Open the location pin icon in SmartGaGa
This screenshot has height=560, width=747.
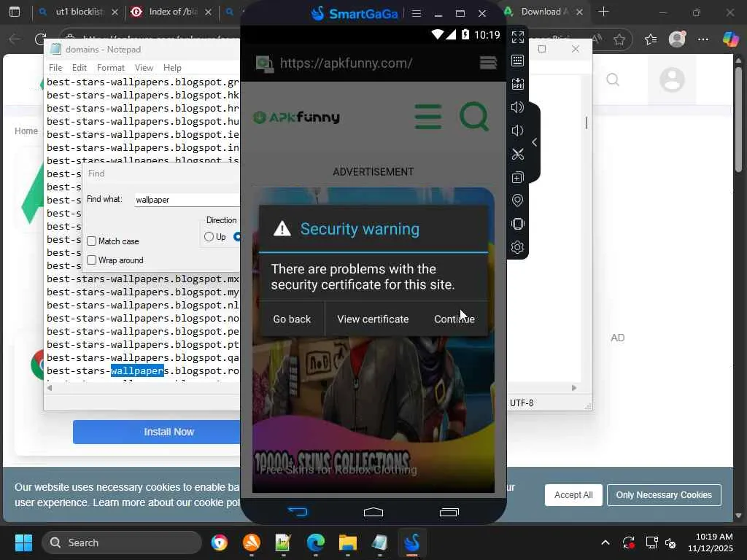pyautogui.click(x=518, y=201)
